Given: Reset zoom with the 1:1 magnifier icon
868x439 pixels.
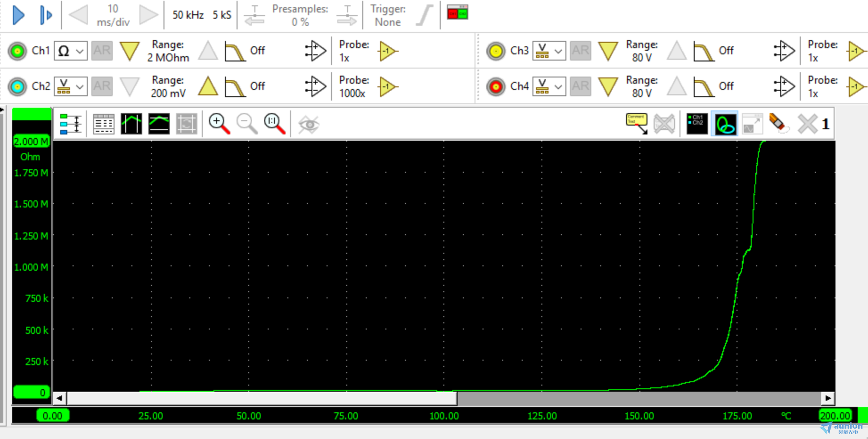Looking at the screenshot, I should [274, 124].
